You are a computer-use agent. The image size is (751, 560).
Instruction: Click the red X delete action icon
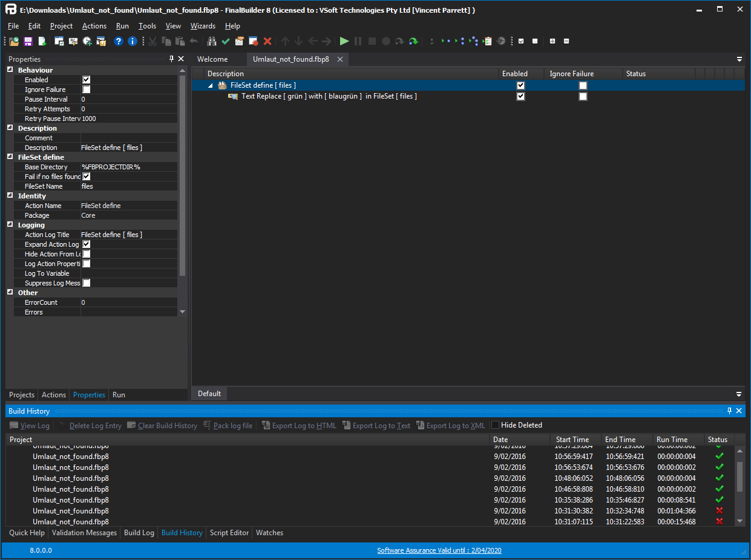(267, 41)
